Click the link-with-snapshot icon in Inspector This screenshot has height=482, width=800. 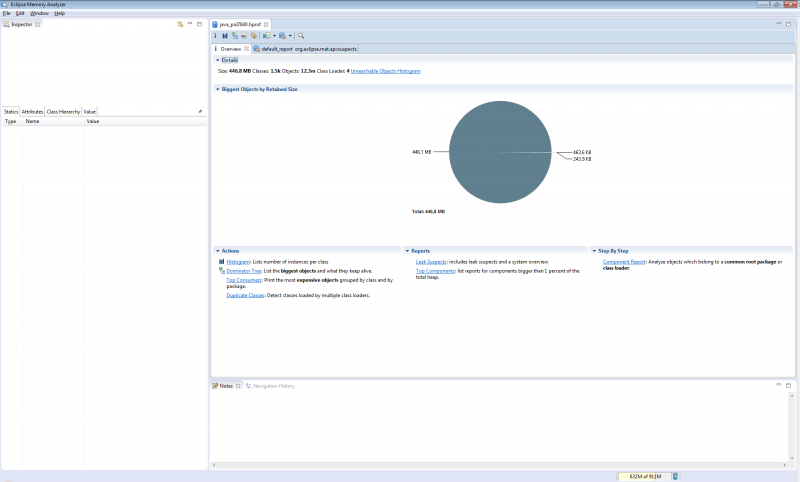click(x=180, y=23)
